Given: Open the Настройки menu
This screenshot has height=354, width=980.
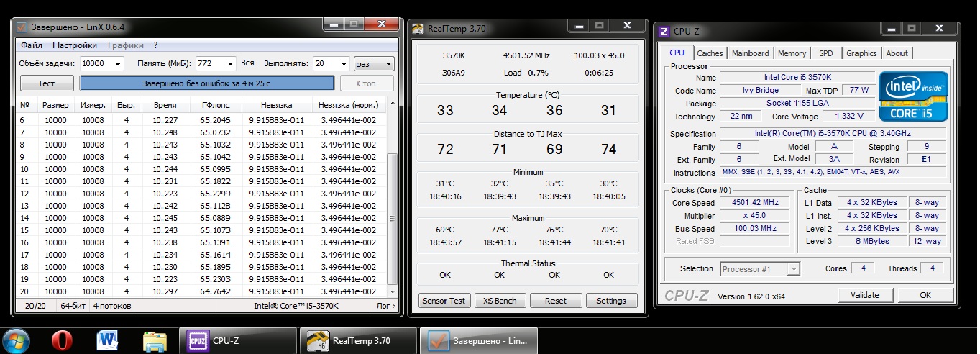Looking at the screenshot, I should [x=74, y=45].
